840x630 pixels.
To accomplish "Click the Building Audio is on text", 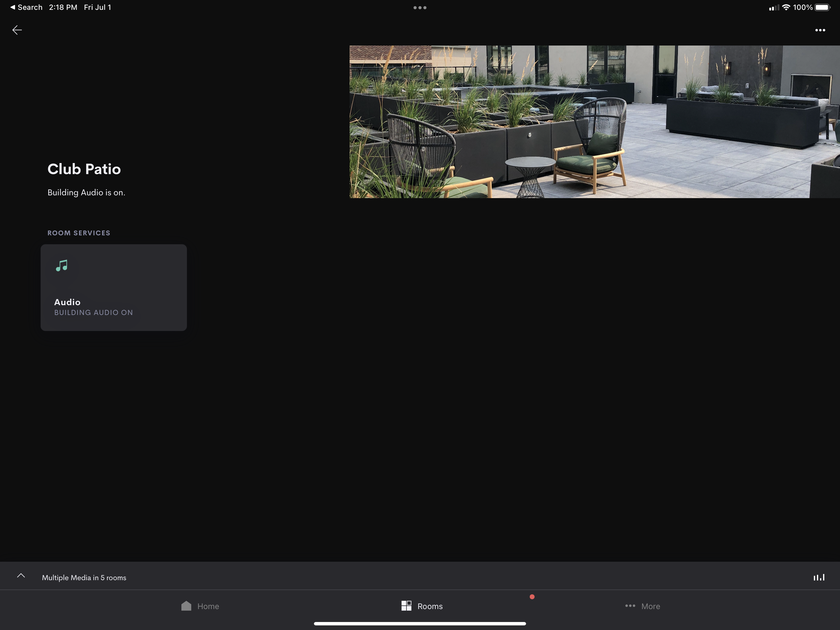I will coord(86,193).
